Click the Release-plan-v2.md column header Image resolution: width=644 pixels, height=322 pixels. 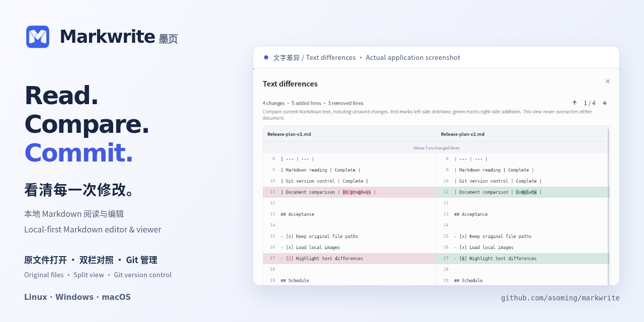(462, 134)
